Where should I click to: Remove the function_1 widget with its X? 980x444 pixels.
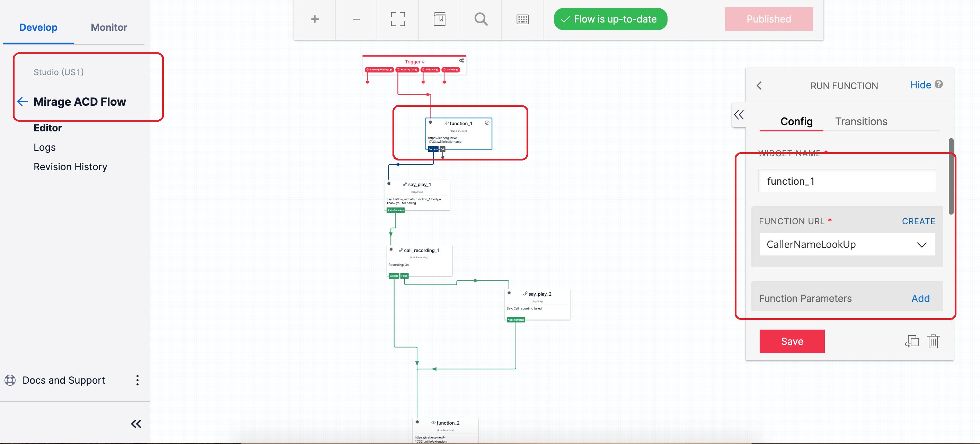point(487,123)
